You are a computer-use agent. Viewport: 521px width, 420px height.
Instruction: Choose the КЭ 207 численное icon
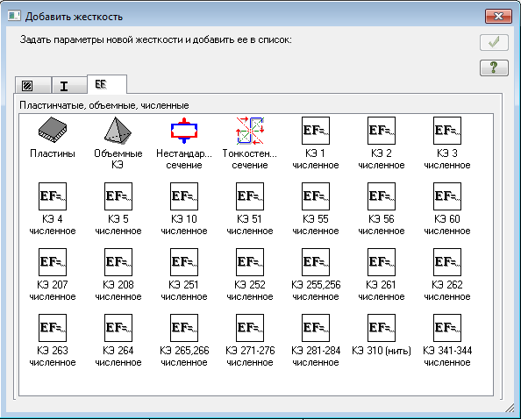click(53, 262)
